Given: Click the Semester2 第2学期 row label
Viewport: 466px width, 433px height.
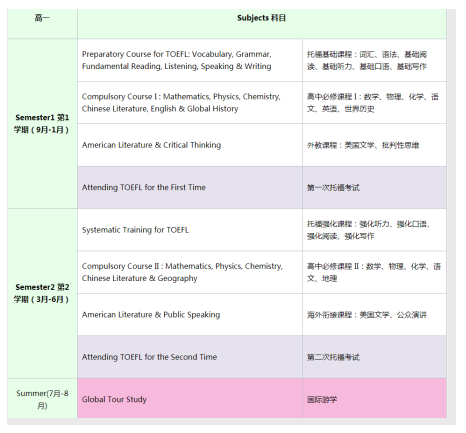Looking at the screenshot, I should (x=42, y=293).
